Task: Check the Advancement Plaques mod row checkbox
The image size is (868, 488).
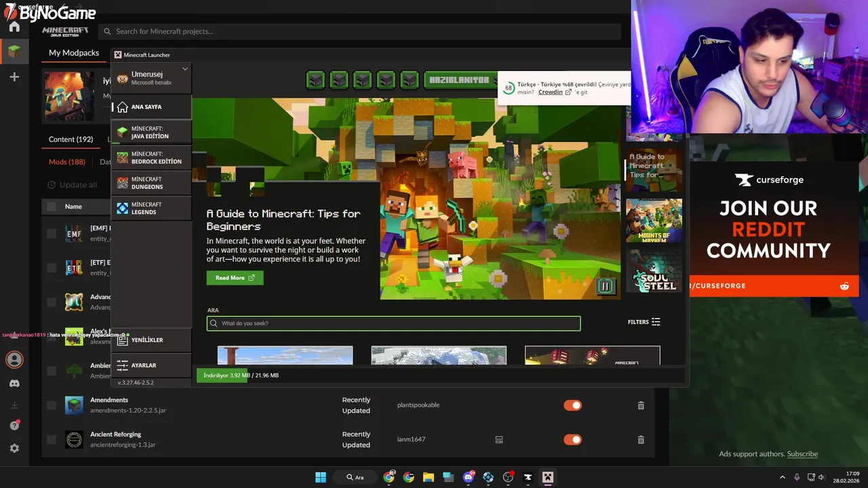Action: pos(52,302)
